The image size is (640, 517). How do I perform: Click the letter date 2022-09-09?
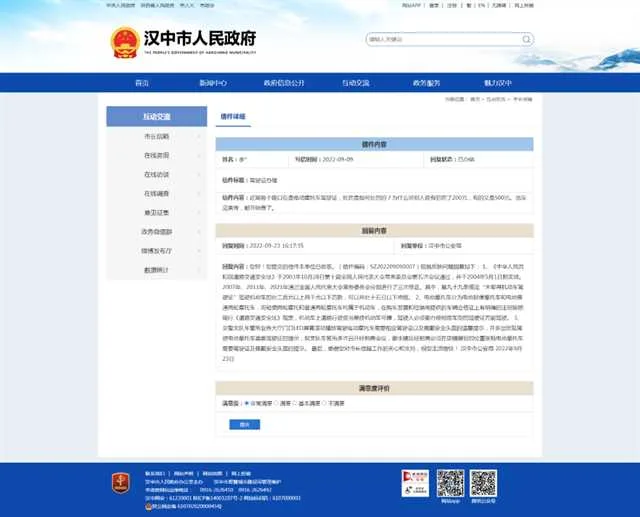[x=338, y=159]
